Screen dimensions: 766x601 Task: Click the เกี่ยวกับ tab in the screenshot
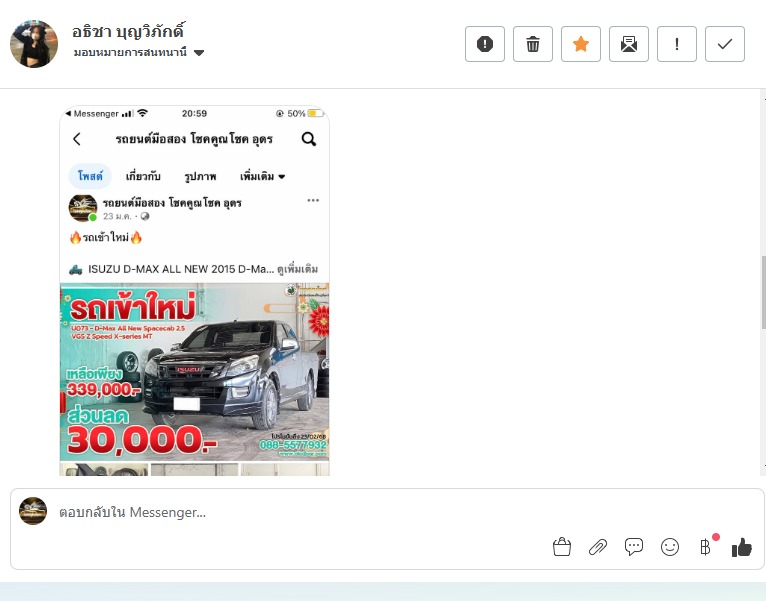143,176
